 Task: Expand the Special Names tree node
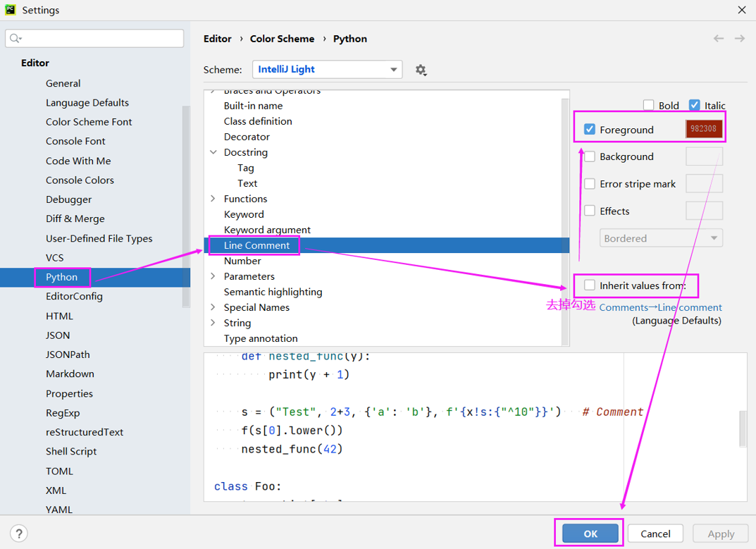point(213,307)
